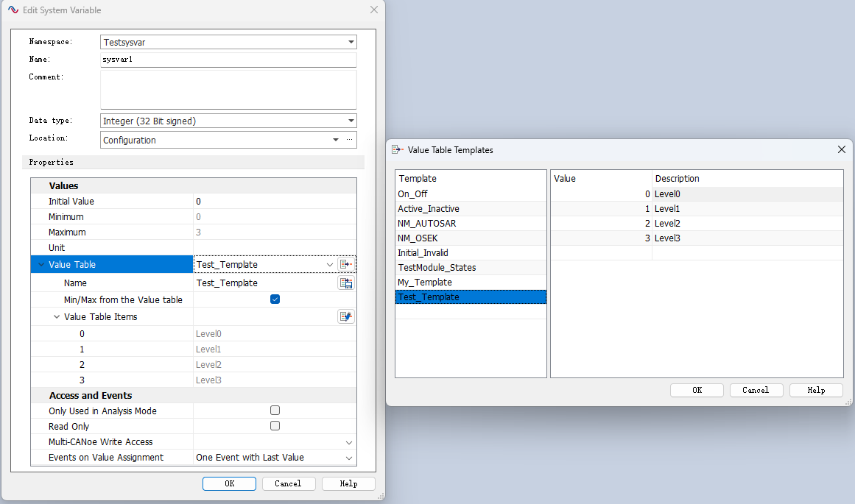The width and height of the screenshot is (855, 504).
Task: Toggle Min/Max from the Value table checkbox
Action: click(275, 299)
